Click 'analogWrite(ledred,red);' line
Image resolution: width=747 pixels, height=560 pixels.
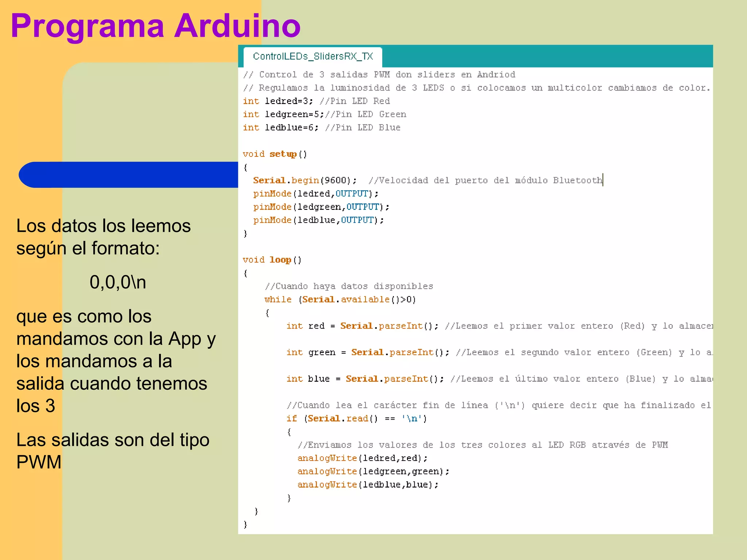click(x=363, y=458)
